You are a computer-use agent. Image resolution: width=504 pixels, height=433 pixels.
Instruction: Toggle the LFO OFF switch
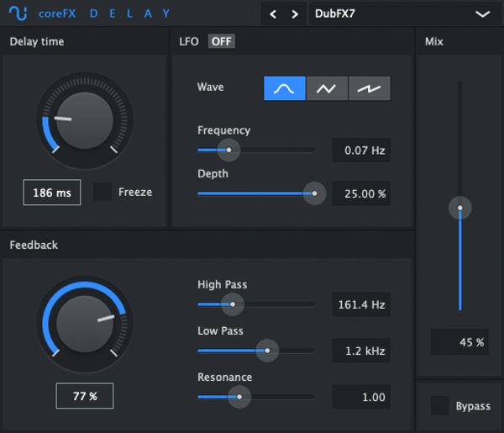pos(222,41)
